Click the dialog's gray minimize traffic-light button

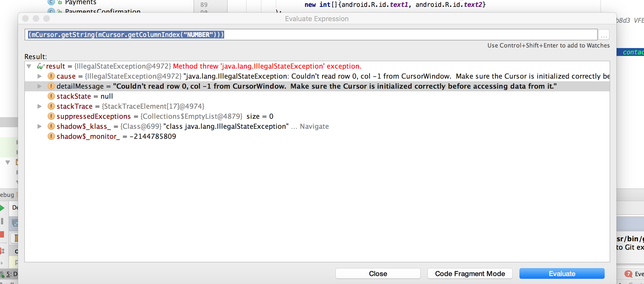[x=36, y=18]
